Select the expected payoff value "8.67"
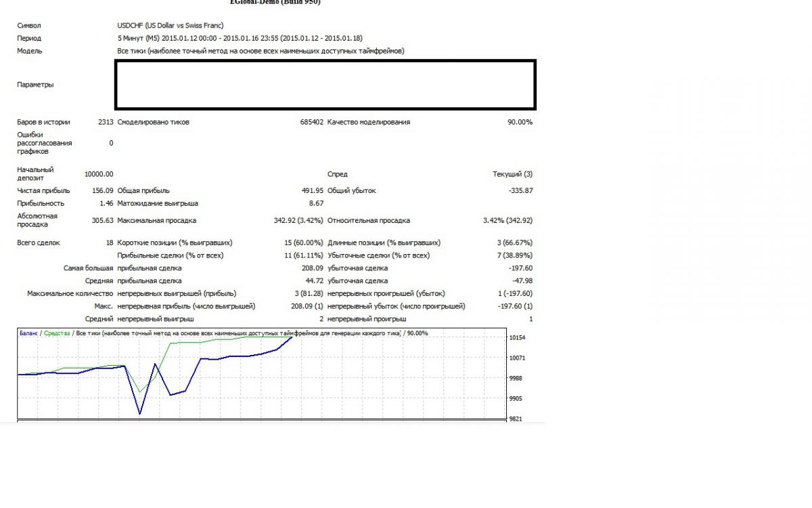 point(317,203)
